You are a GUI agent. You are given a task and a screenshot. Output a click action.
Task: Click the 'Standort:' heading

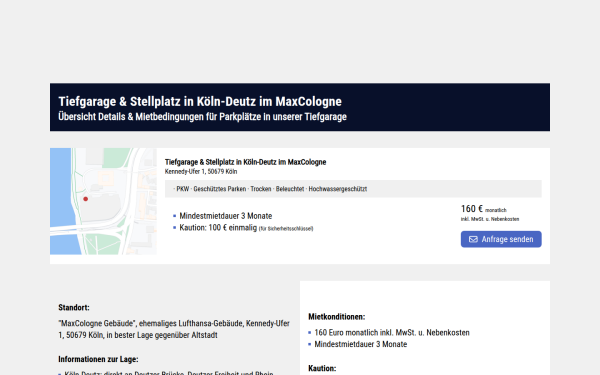coord(74,308)
